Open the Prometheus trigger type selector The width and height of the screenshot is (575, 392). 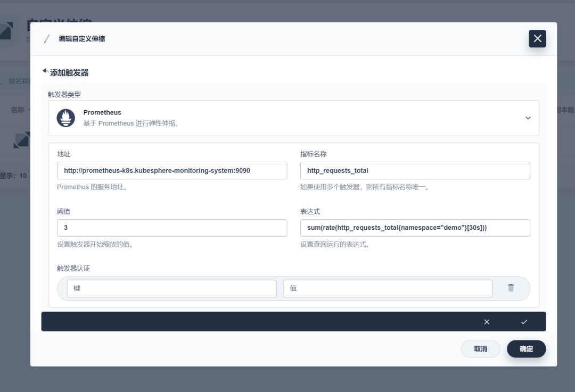pyautogui.click(x=293, y=118)
